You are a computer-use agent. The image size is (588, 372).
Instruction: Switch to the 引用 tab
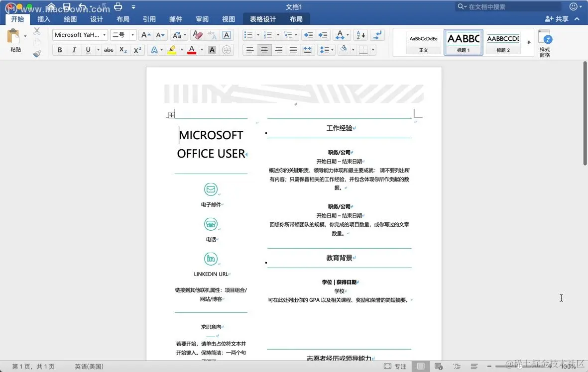(x=149, y=19)
